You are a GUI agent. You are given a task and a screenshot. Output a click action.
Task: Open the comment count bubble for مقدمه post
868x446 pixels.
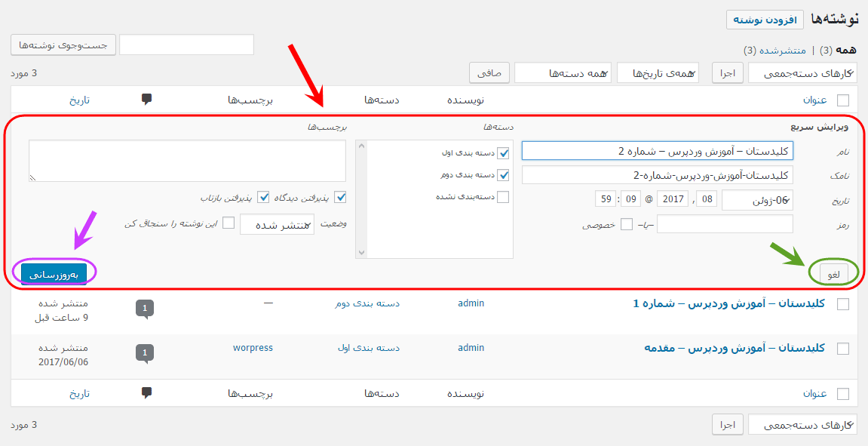[145, 353]
